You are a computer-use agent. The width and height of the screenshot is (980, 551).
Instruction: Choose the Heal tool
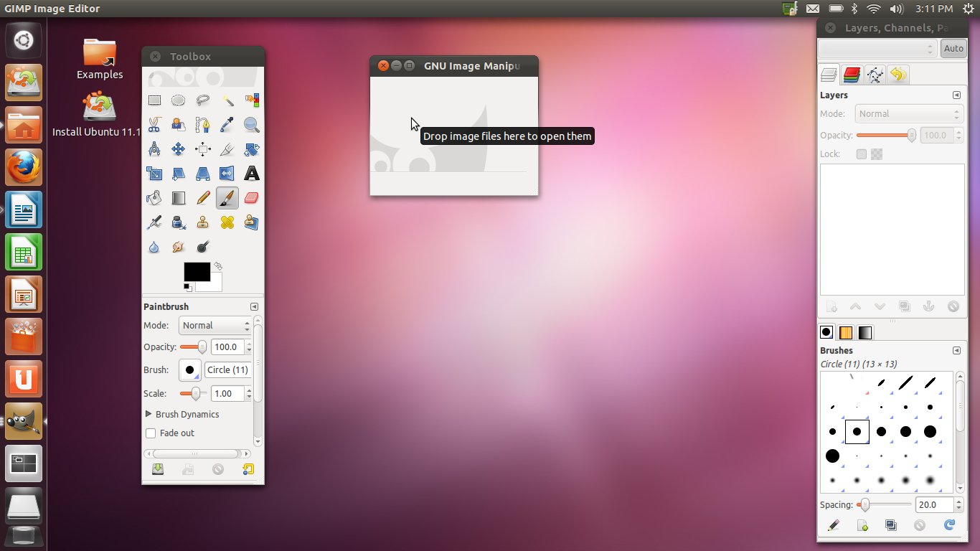click(x=227, y=222)
